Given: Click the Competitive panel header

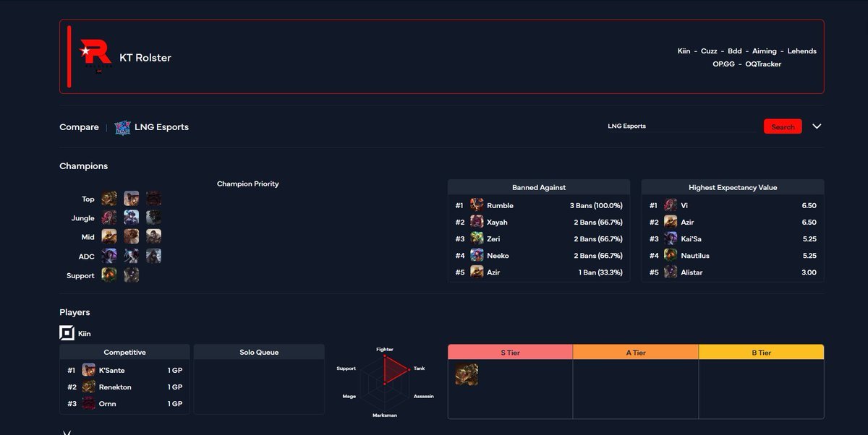Looking at the screenshot, I should [124, 352].
